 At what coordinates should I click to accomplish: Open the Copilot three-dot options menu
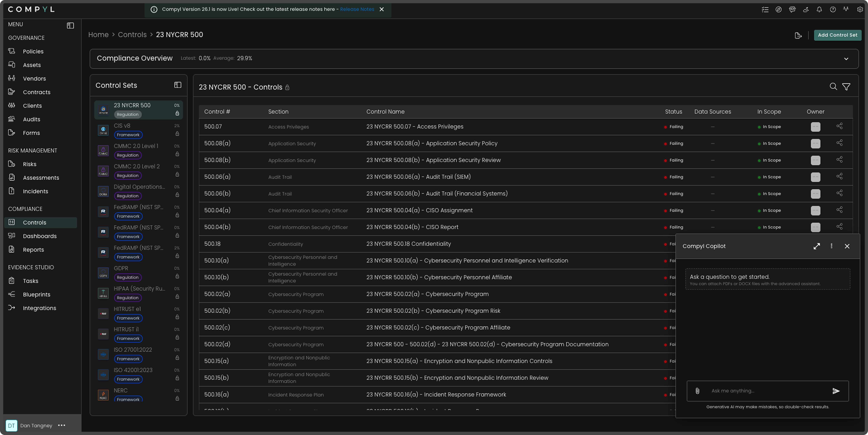tap(832, 246)
